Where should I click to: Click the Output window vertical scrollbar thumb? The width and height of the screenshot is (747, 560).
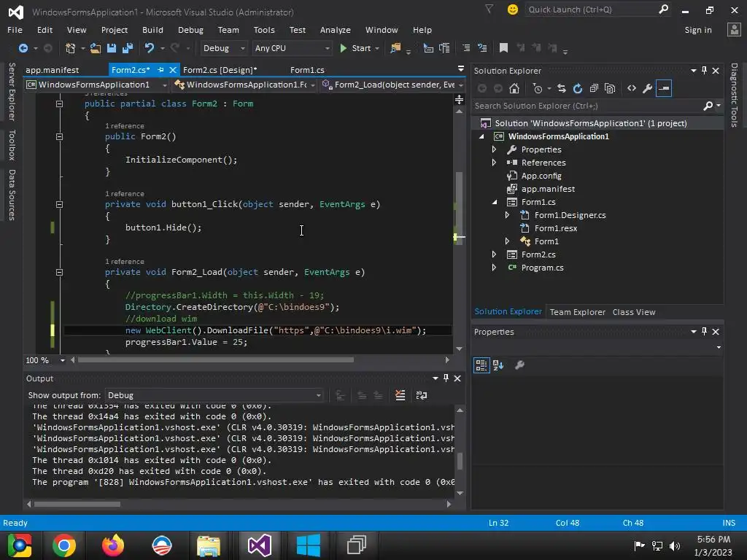[460, 462]
